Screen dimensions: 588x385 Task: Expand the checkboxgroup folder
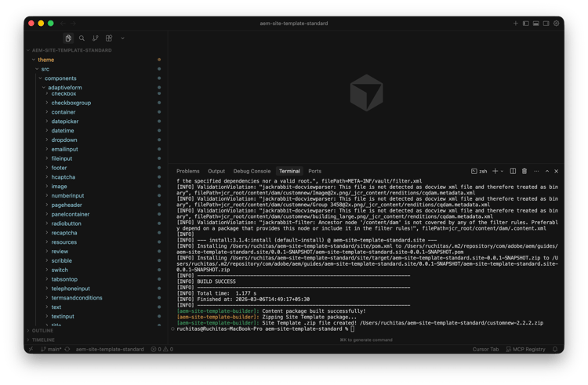[96, 103]
